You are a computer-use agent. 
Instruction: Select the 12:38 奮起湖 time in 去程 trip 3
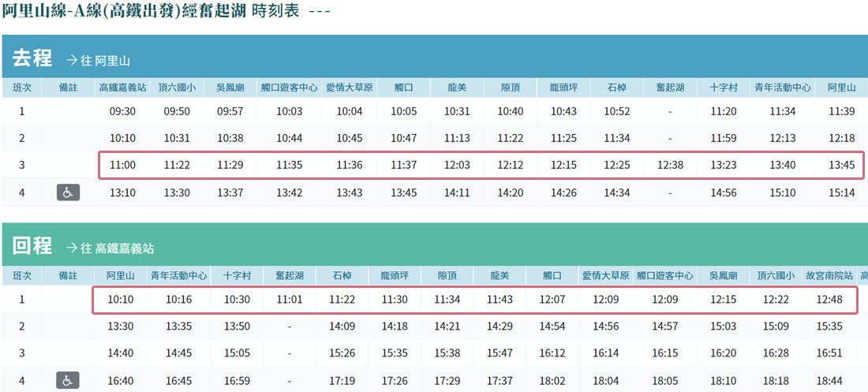point(670,165)
